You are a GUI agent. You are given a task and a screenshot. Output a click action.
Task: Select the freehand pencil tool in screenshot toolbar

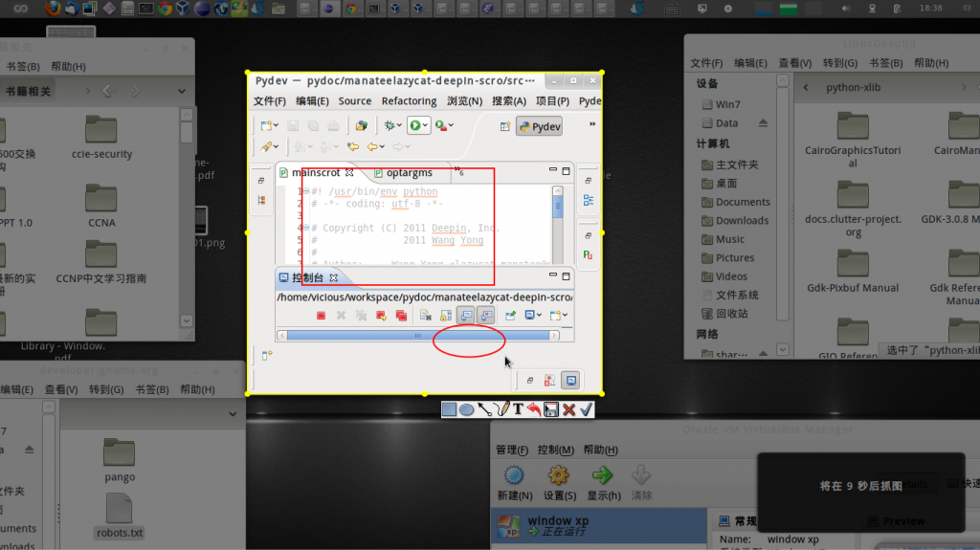(x=501, y=409)
